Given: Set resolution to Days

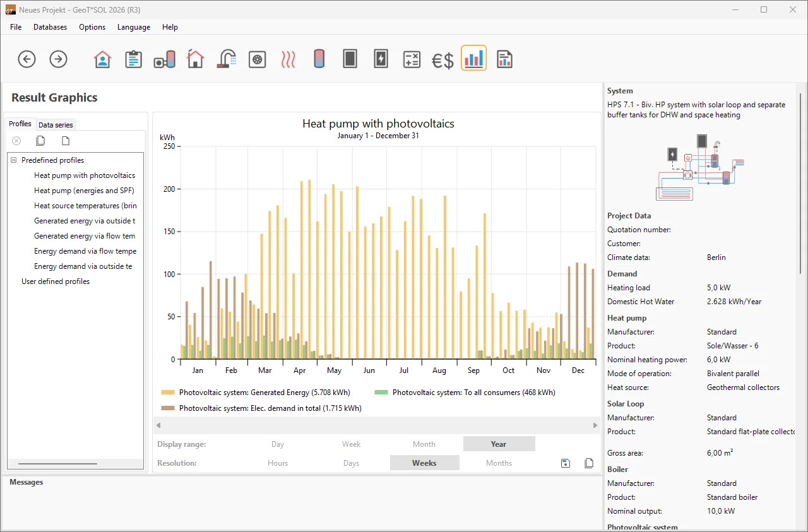Looking at the screenshot, I should 351,463.
